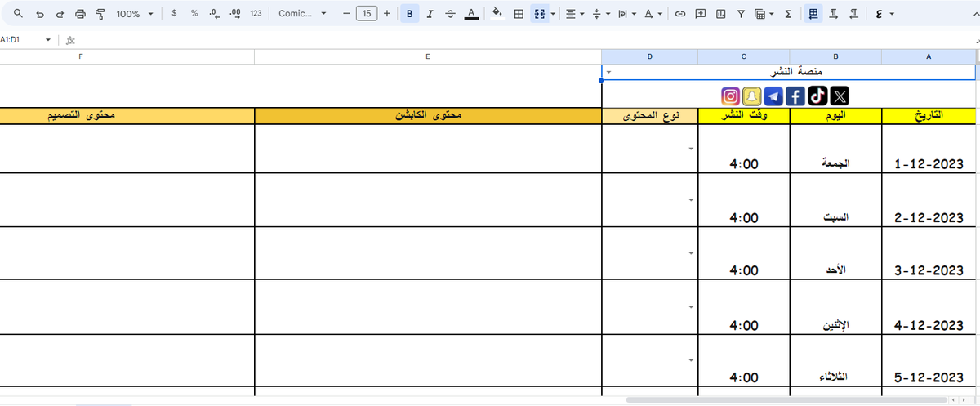Format as percent
The width and height of the screenshot is (980, 406).
[x=194, y=14]
